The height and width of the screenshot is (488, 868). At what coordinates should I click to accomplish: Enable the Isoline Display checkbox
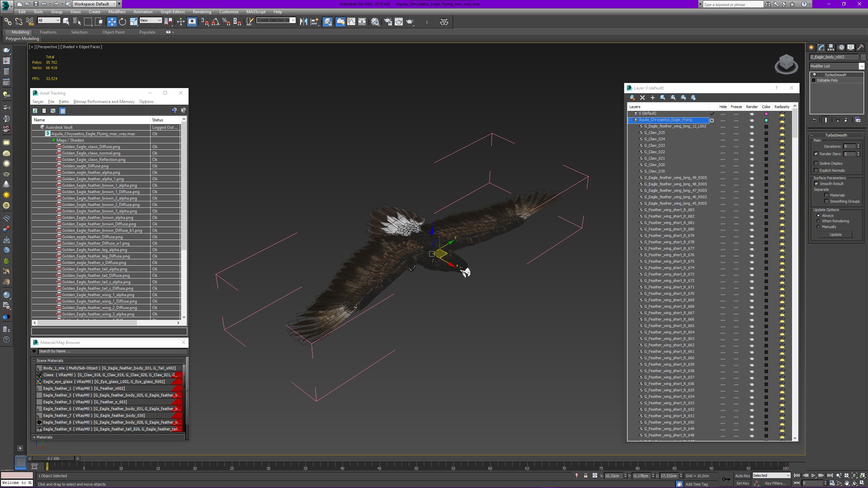[x=816, y=163]
